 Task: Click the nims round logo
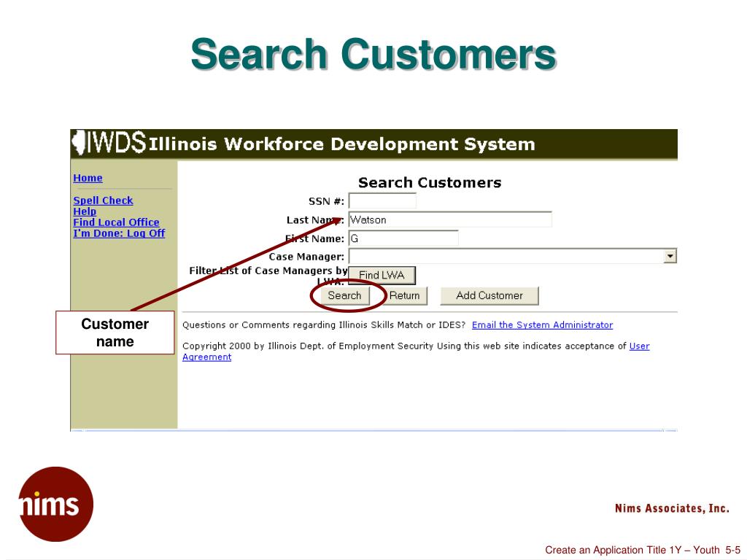(x=55, y=505)
